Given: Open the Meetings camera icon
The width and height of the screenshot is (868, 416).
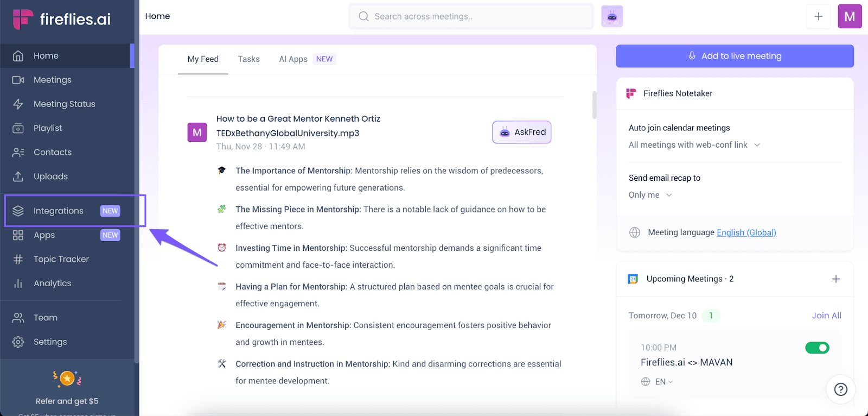Looking at the screenshot, I should tap(18, 80).
